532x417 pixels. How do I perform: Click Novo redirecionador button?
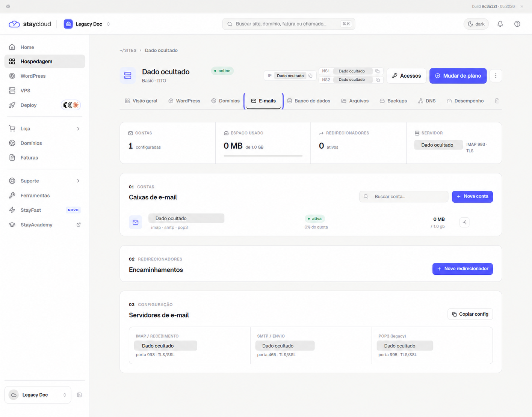(462, 269)
